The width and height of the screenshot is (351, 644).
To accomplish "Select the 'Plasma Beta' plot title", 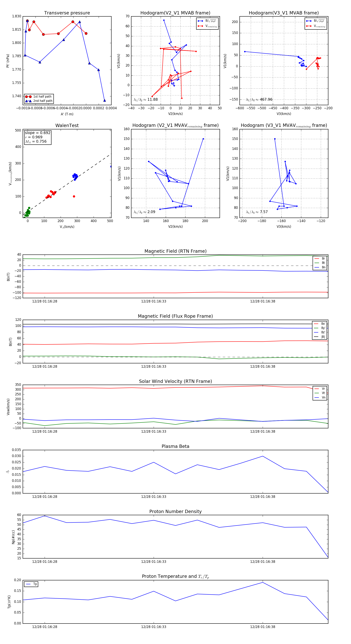I will point(175,446).
